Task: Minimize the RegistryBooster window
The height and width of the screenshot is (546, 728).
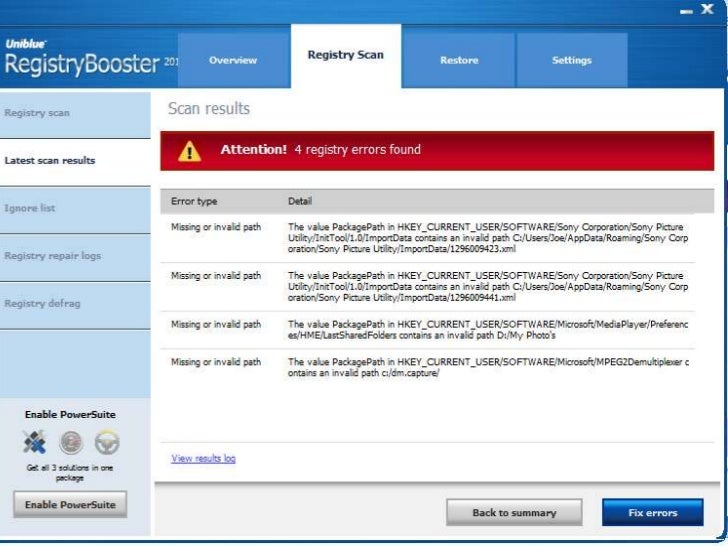Action: (686, 11)
